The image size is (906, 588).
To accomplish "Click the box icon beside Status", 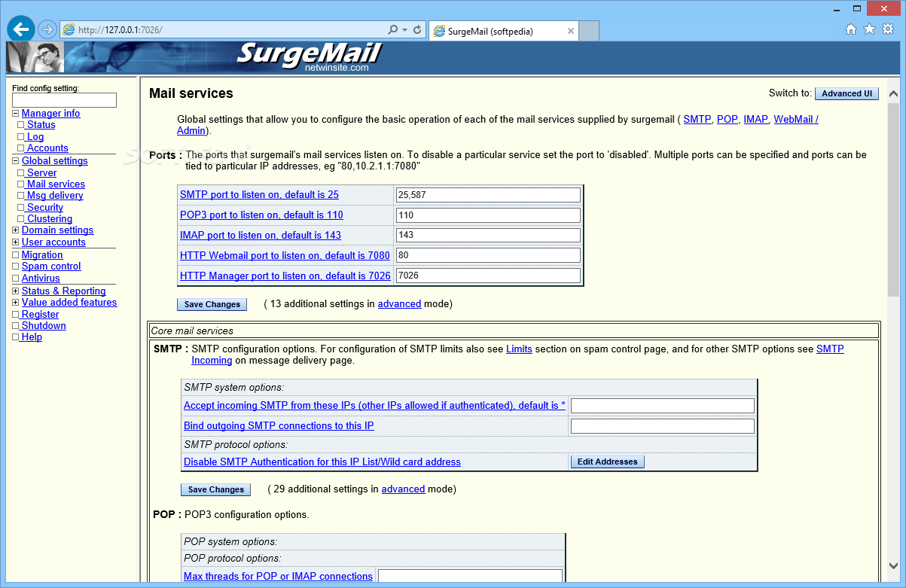I will 21,126.
